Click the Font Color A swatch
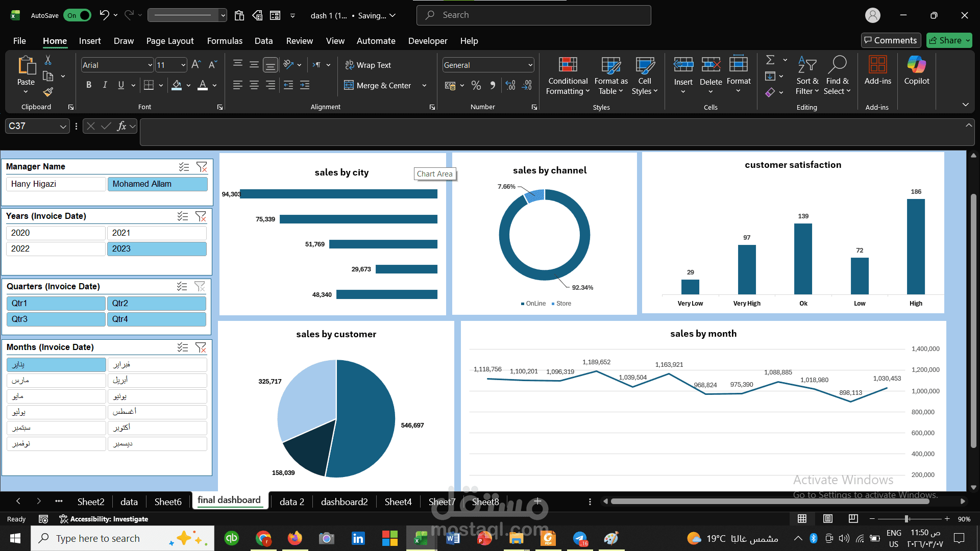Screen dimensions: 980x551 click(203, 85)
